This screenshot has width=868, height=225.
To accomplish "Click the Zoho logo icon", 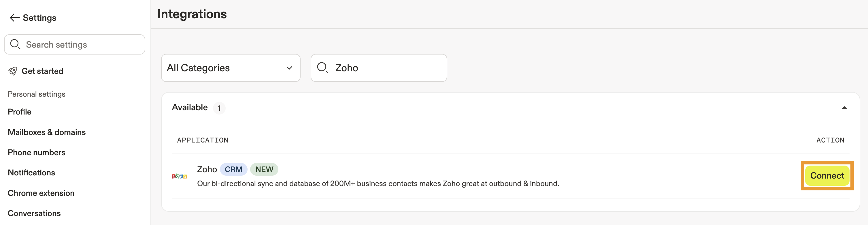I will [179, 176].
